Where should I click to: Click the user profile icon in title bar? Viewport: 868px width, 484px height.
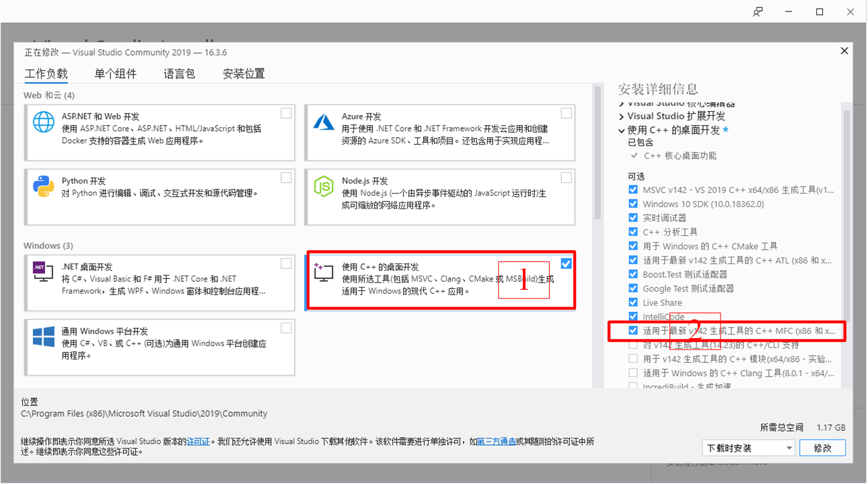757,11
